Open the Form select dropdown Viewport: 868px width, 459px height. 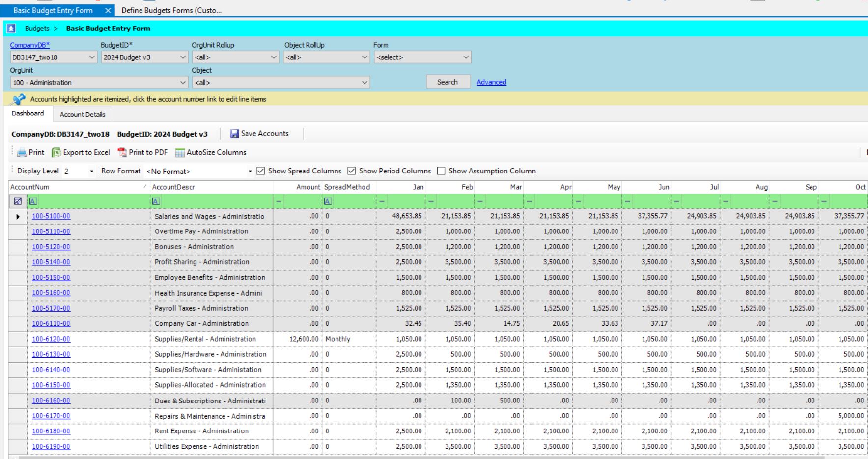point(465,57)
